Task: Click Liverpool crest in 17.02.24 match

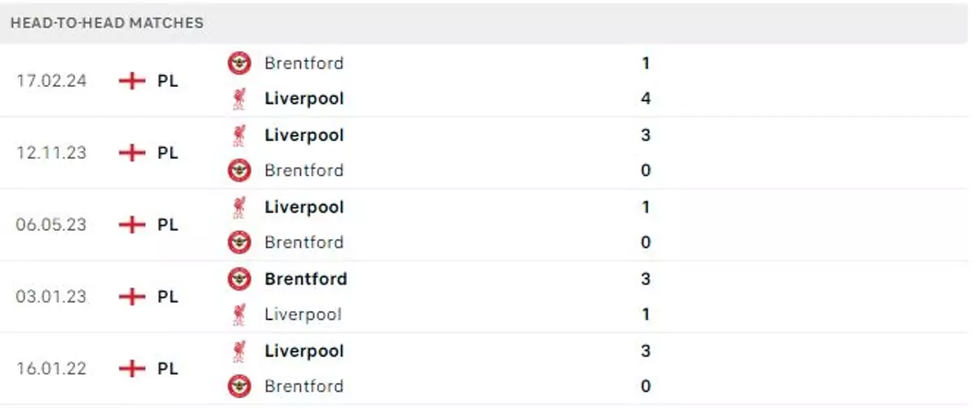Action: (x=239, y=99)
